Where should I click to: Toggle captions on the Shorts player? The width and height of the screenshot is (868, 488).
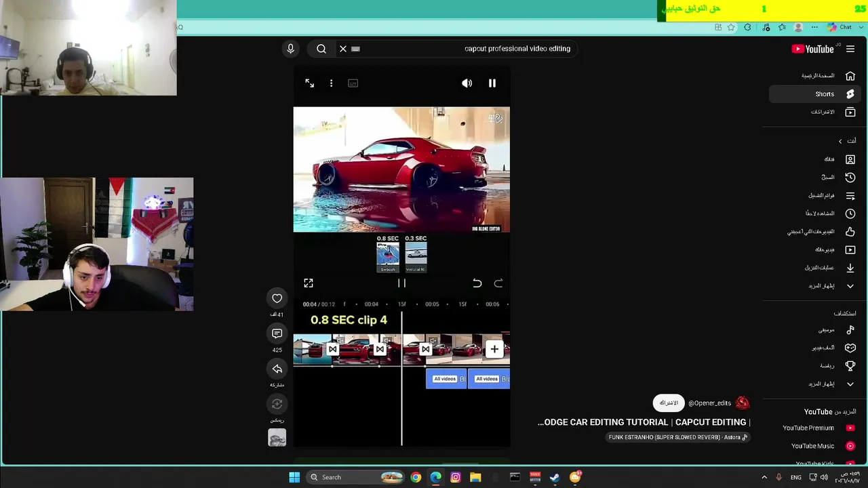(x=353, y=83)
